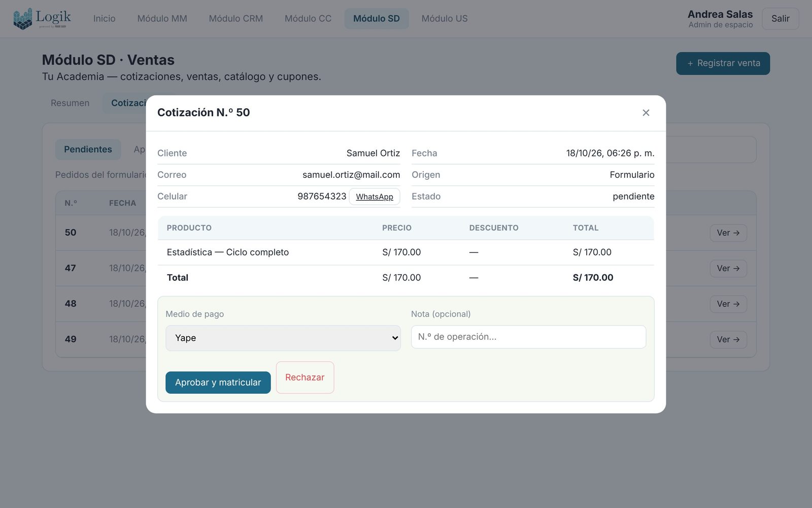
Task: Click user name Andrea Salas
Action: (x=720, y=14)
